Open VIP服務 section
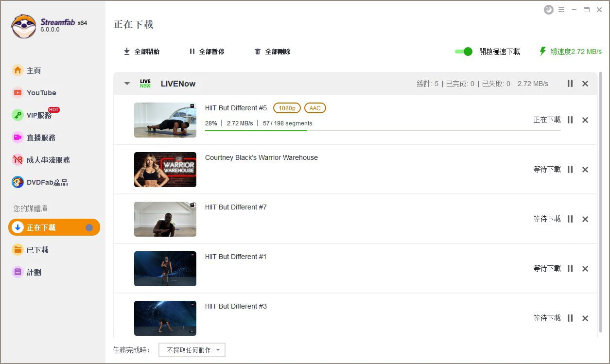 coord(38,115)
